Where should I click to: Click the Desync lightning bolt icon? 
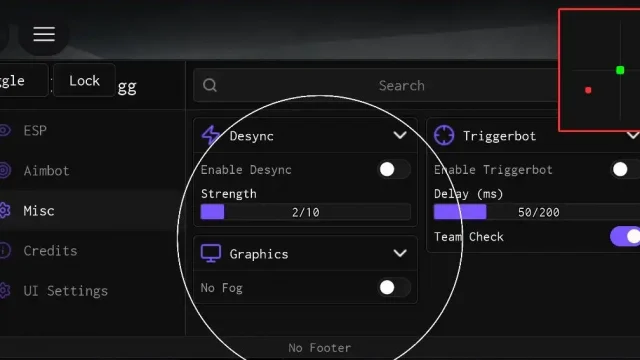(211, 136)
